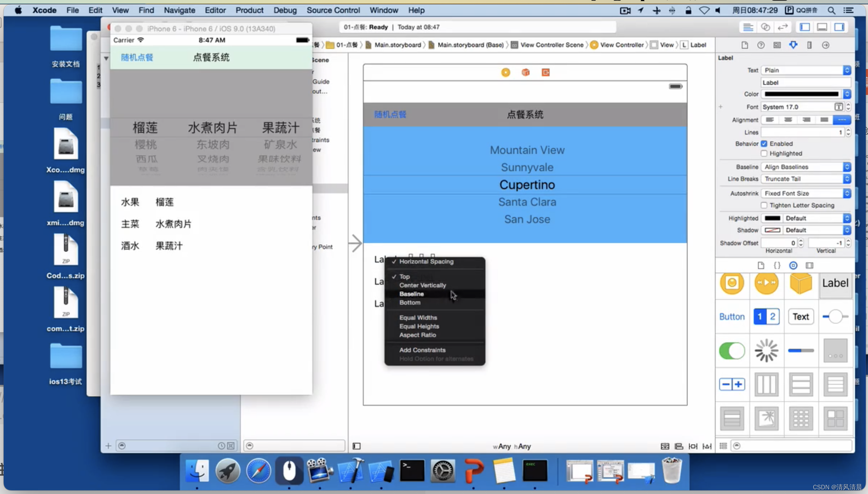Click the First Responder cube icon
The height and width of the screenshot is (494, 868).
[x=526, y=73]
